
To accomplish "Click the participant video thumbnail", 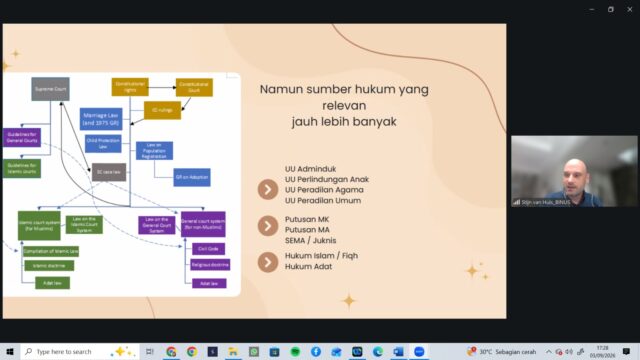I will coord(574,171).
